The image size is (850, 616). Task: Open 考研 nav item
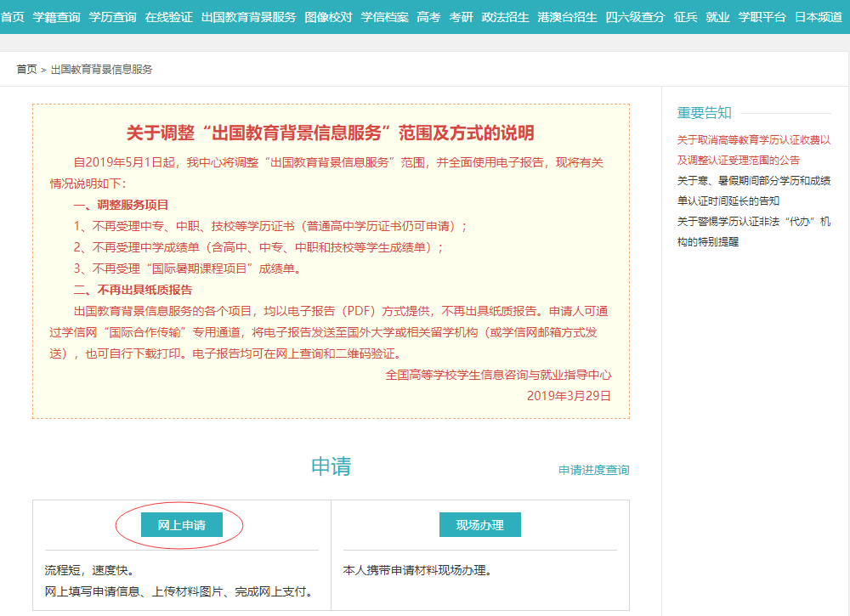pyautogui.click(x=462, y=17)
